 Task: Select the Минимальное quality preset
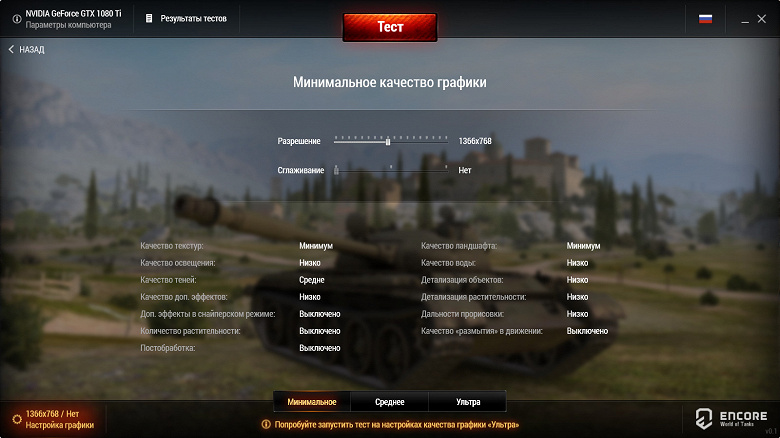click(x=312, y=402)
